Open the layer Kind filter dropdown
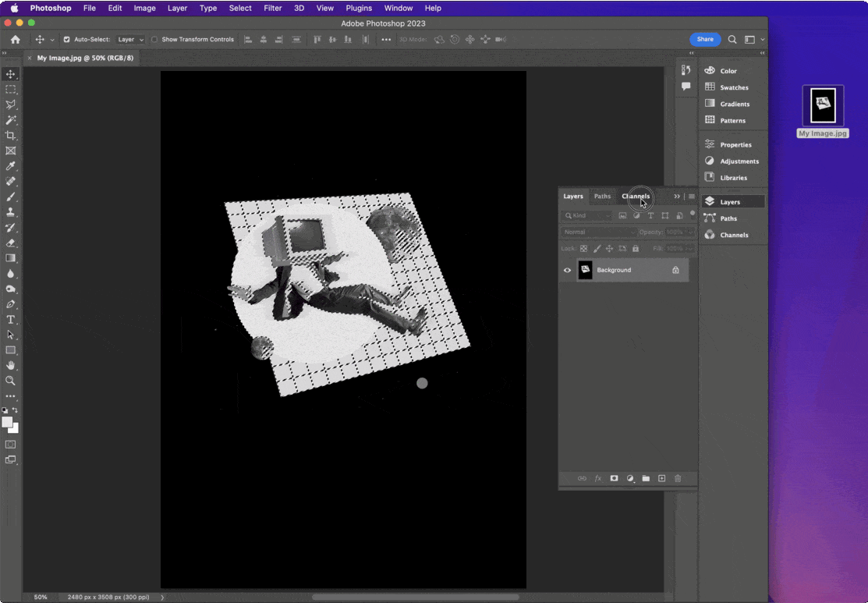The height and width of the screenshot is (603, 868). 587,215
